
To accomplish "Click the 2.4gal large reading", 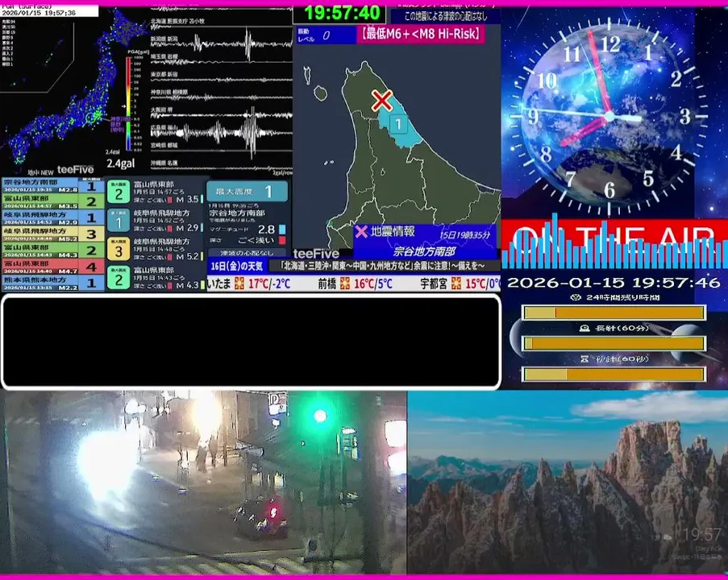I will 121,164.
